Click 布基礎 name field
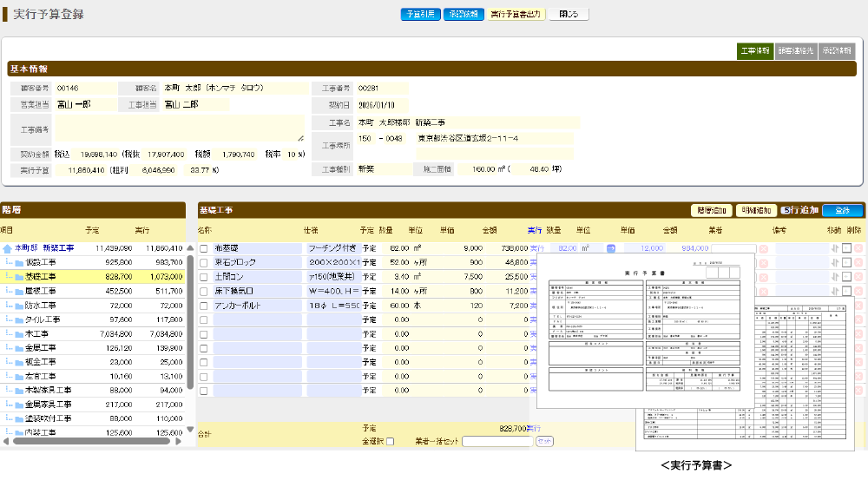The height and width of the screenshot is (487, 868). point(258,248)
